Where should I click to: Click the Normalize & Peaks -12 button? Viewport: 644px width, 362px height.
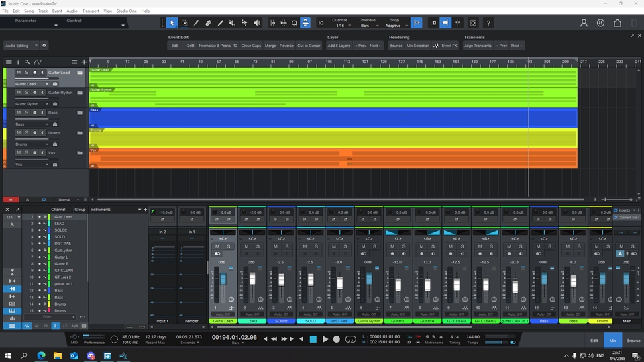(218, 46)
